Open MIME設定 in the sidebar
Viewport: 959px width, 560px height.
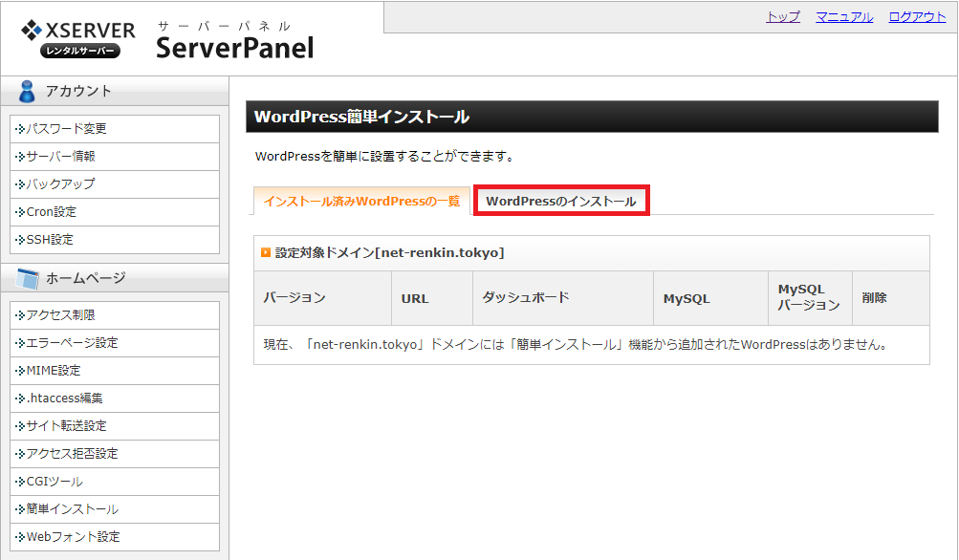pyautogui.click(x=115, y=371)
